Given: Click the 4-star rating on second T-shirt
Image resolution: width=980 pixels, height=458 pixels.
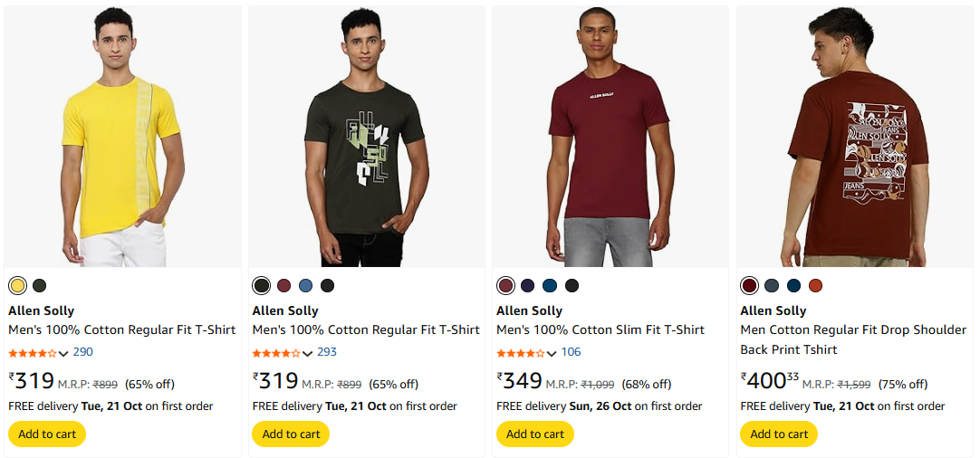Looking at the screenshot, I should point(275,353).
